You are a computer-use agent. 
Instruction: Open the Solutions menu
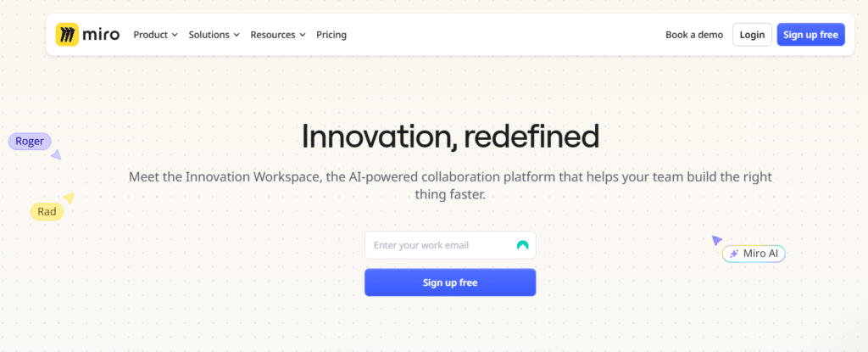214,35
